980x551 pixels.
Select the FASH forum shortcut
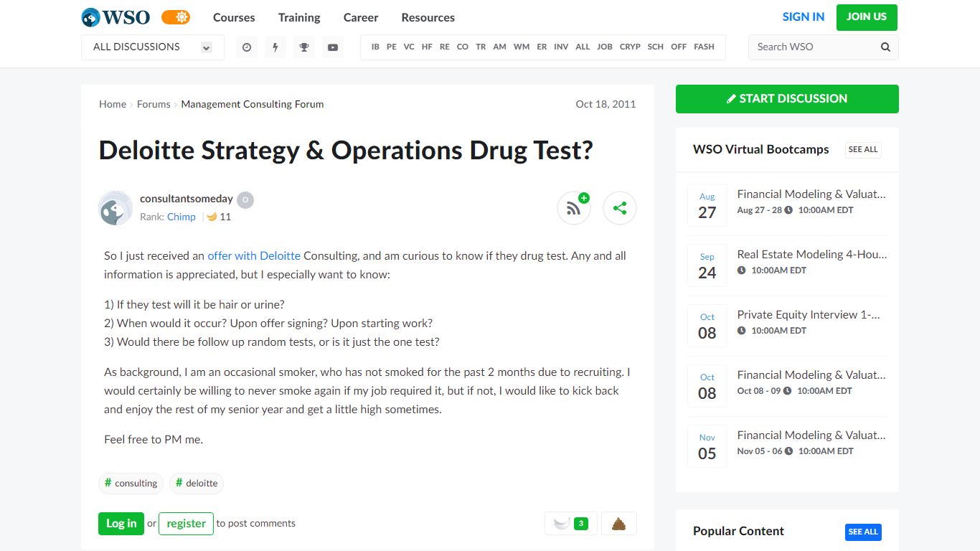coord(704,47)
